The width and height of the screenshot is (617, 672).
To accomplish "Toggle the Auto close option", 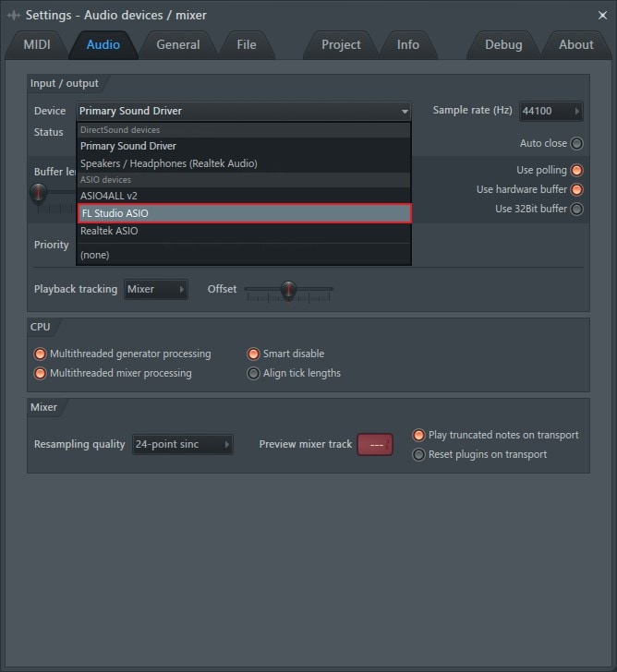I will click(576, 143).
